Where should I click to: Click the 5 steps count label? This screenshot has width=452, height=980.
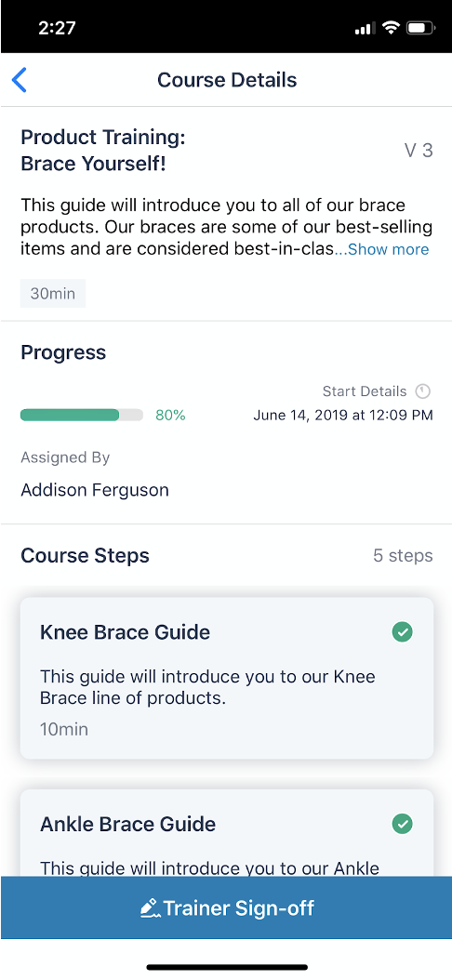pyautogui.click(x=403, y=556)
